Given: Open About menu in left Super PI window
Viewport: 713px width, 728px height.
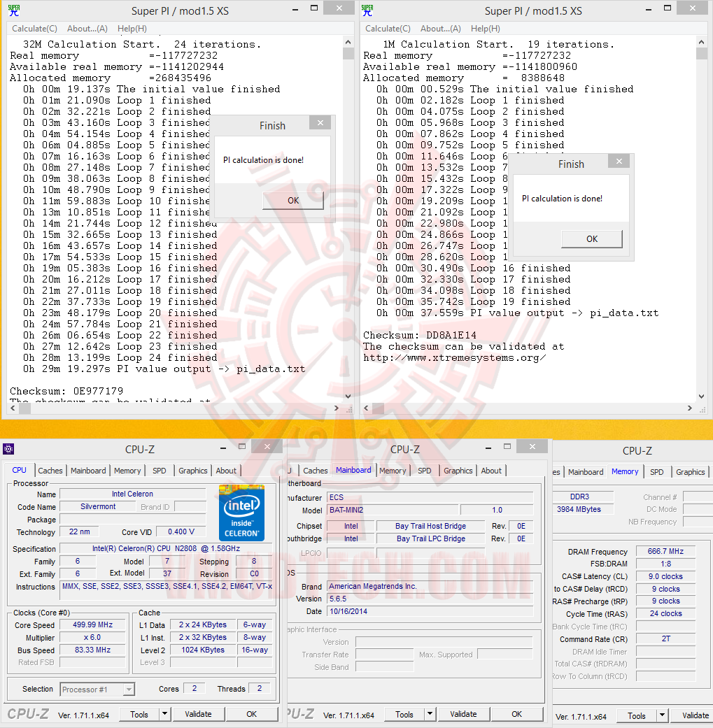Looking at the screenshot, I should [87, 28].
